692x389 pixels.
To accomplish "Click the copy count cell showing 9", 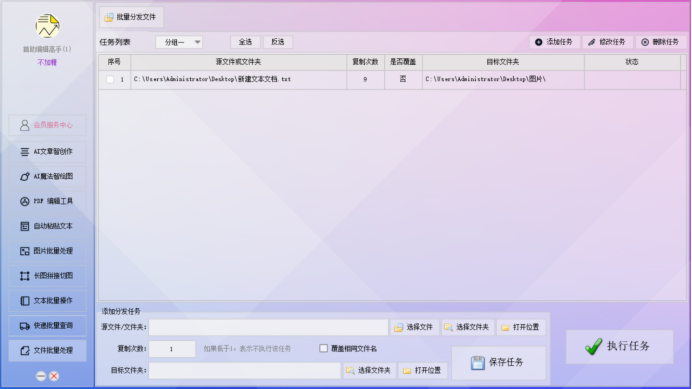I will pyautogui.click(x=365, y=79).
